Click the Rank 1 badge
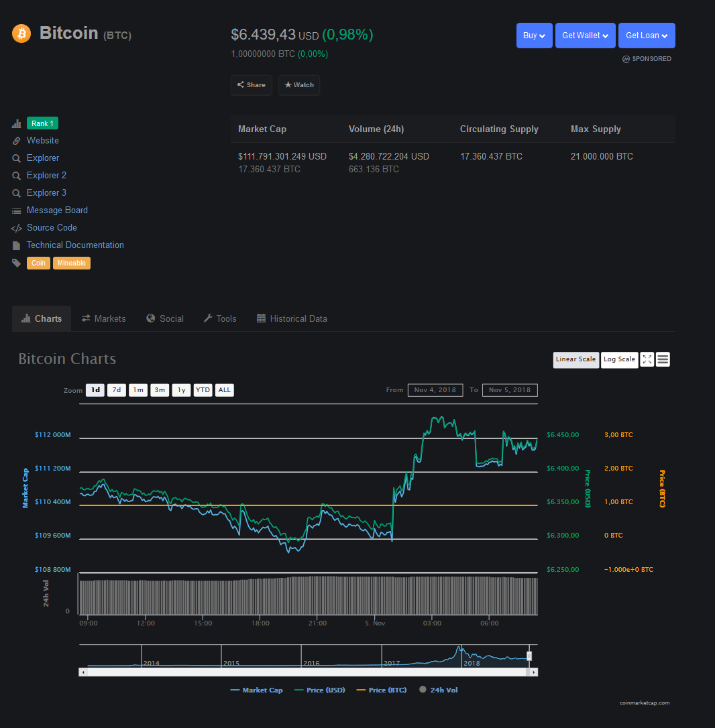This screenshot has width=715, height=728. click(42, 123)
